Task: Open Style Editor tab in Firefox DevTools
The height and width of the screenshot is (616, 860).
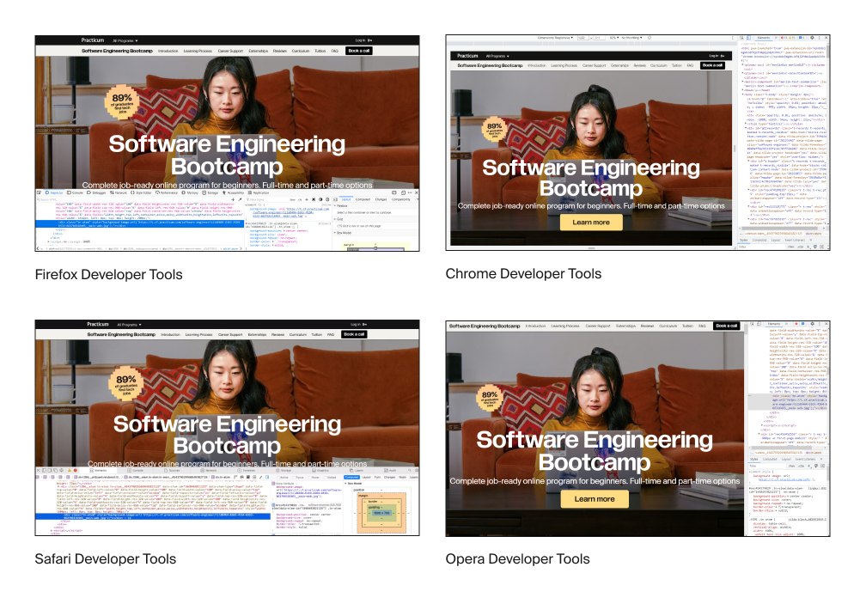Action: tap(141, 192)
